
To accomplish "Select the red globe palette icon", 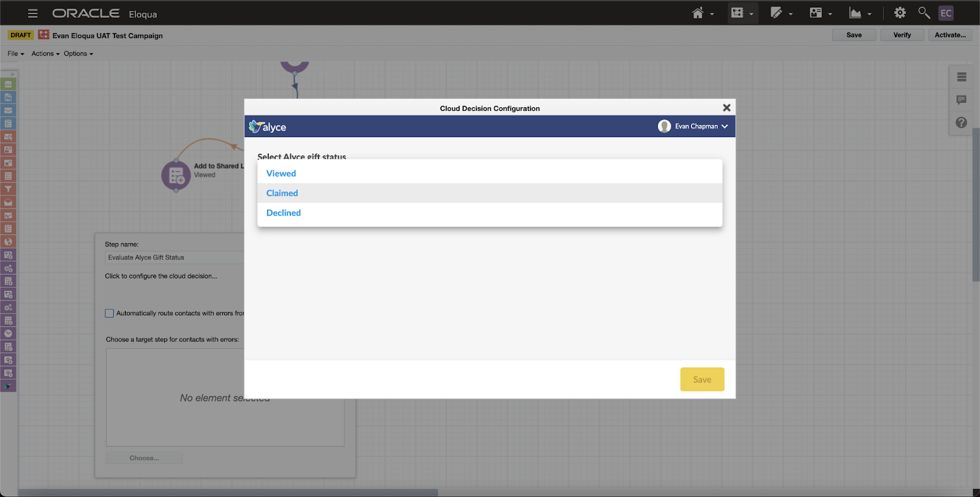I will [9, 242].
